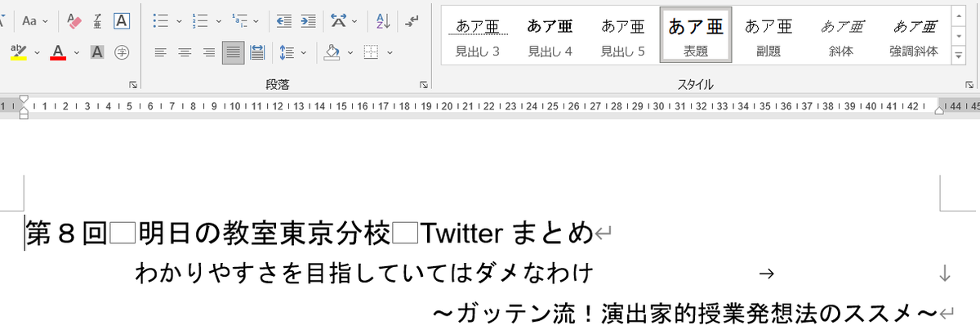Select 副題 subtitle style

coord(768,37)
